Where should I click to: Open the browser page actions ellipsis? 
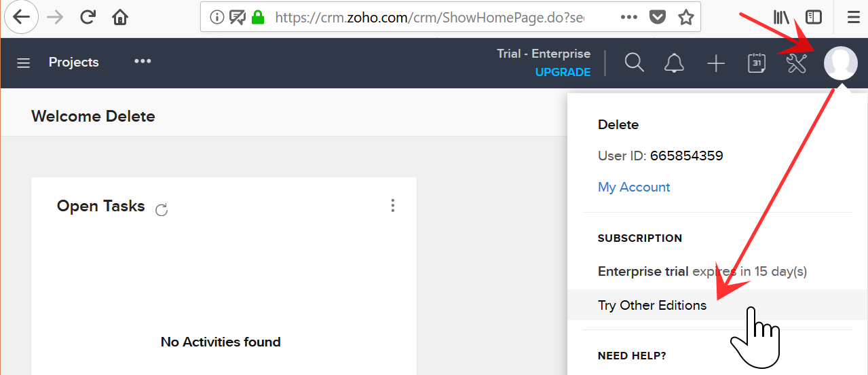628,17
